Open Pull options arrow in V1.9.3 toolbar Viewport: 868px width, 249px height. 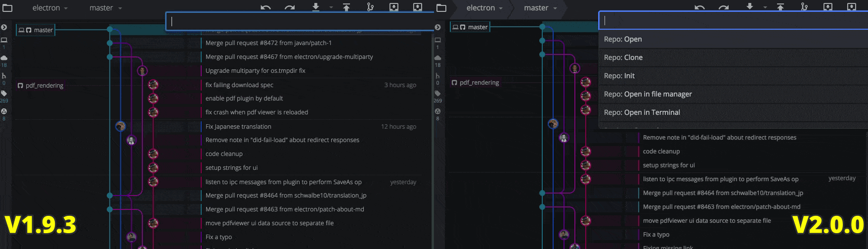point(331,8)
